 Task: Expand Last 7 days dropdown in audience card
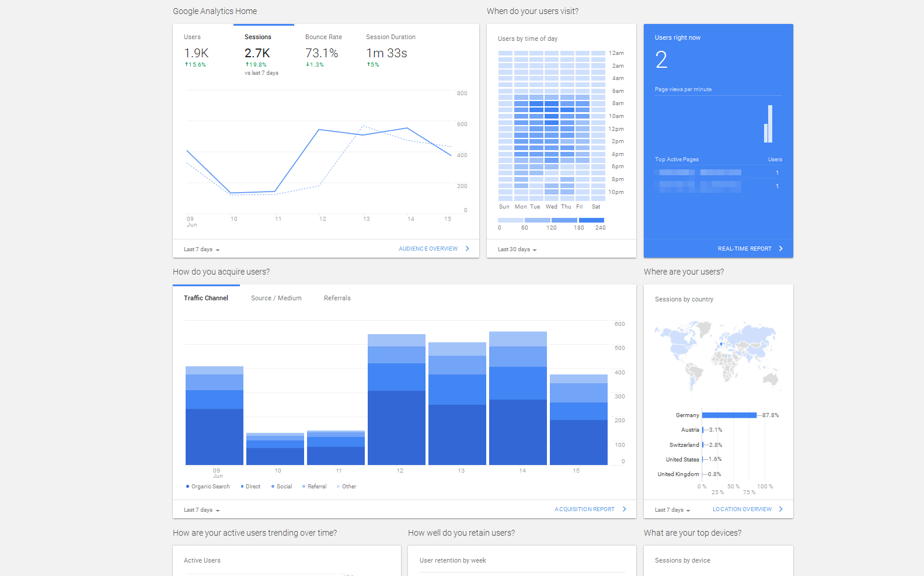(201, 249)
